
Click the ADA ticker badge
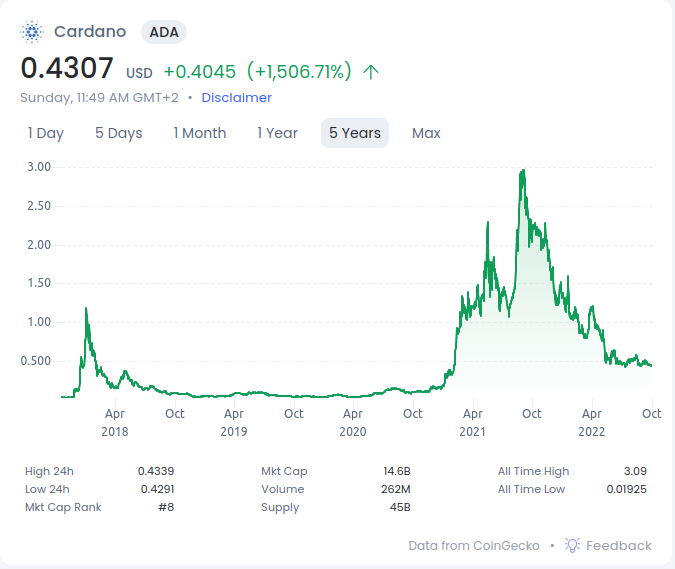pyautogui.click(x=164, y=32)
